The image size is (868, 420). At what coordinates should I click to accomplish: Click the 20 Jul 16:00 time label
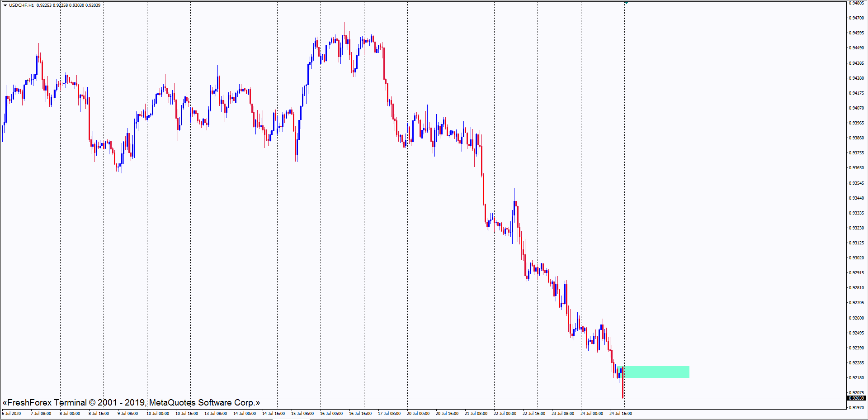447,414
